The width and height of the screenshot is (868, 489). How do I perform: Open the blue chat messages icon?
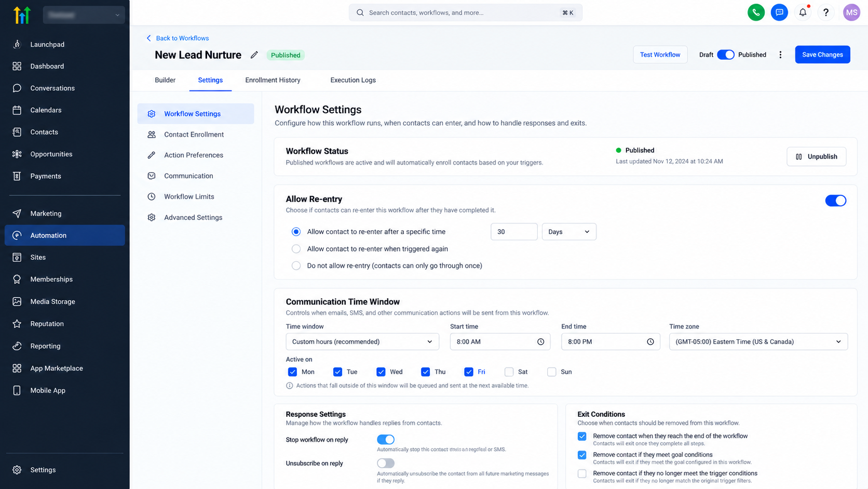(x=779, y=12)
